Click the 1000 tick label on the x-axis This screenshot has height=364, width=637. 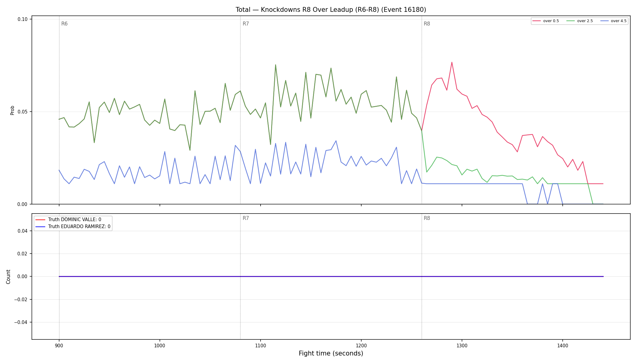[x=160, y=345]
